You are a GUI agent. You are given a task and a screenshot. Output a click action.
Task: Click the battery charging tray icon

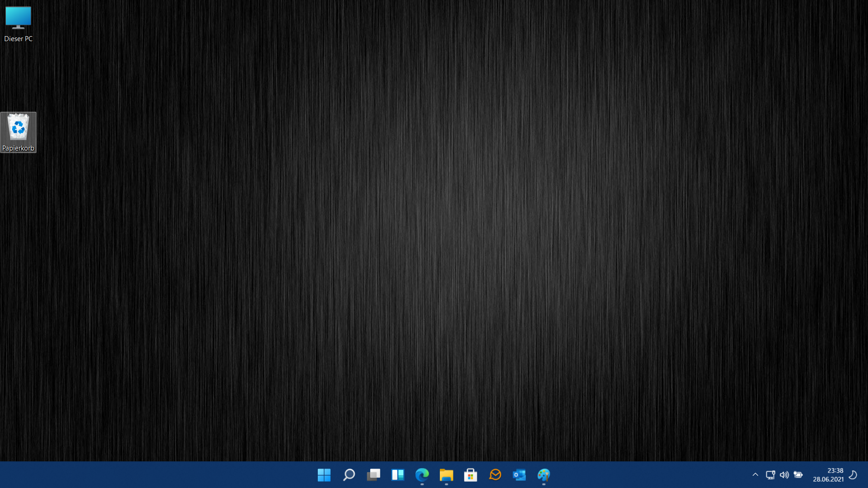click(x=798, y=475)
